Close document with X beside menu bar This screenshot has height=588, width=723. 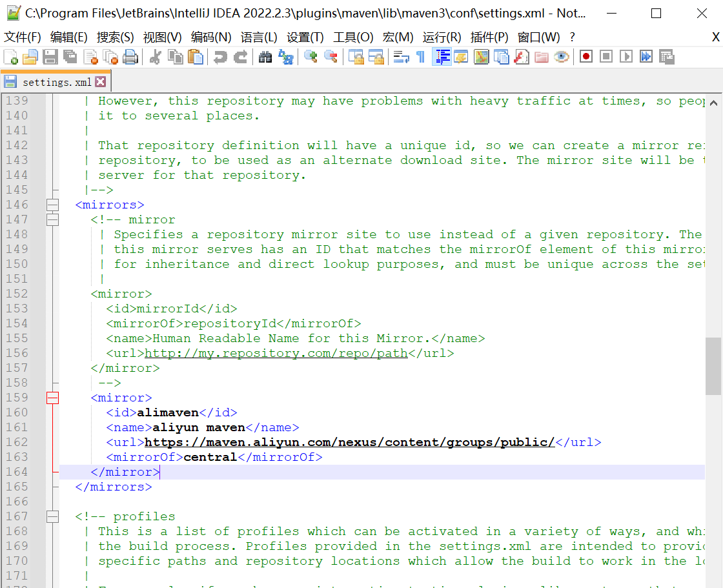716,37
